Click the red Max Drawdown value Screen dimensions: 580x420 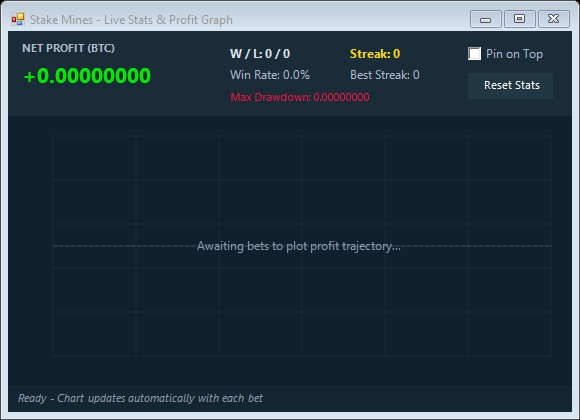(x=300, y=97)
